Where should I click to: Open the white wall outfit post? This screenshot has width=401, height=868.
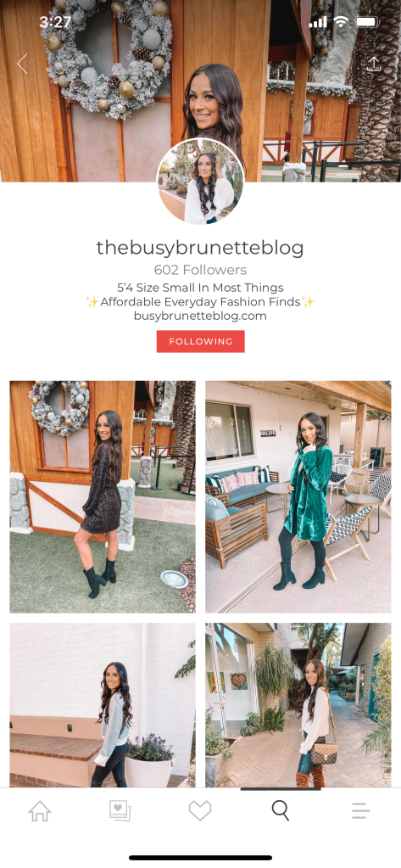point(103,705)
